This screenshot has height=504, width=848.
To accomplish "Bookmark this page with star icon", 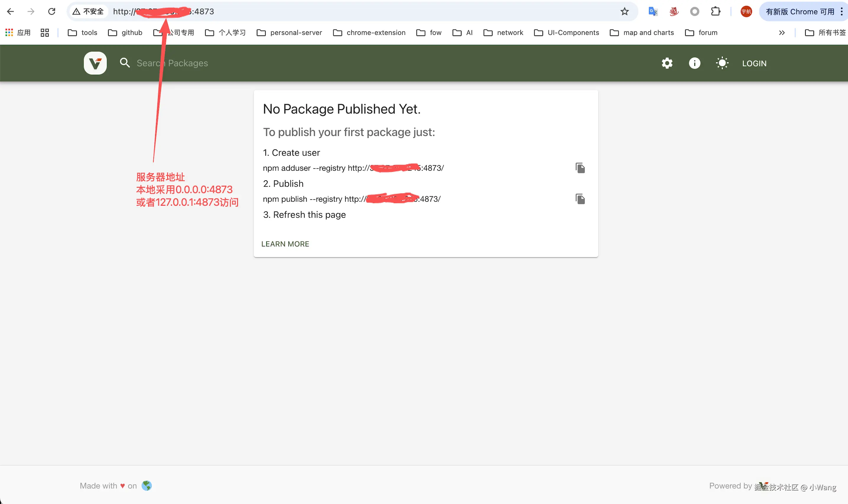I will [x=625, y=12].
